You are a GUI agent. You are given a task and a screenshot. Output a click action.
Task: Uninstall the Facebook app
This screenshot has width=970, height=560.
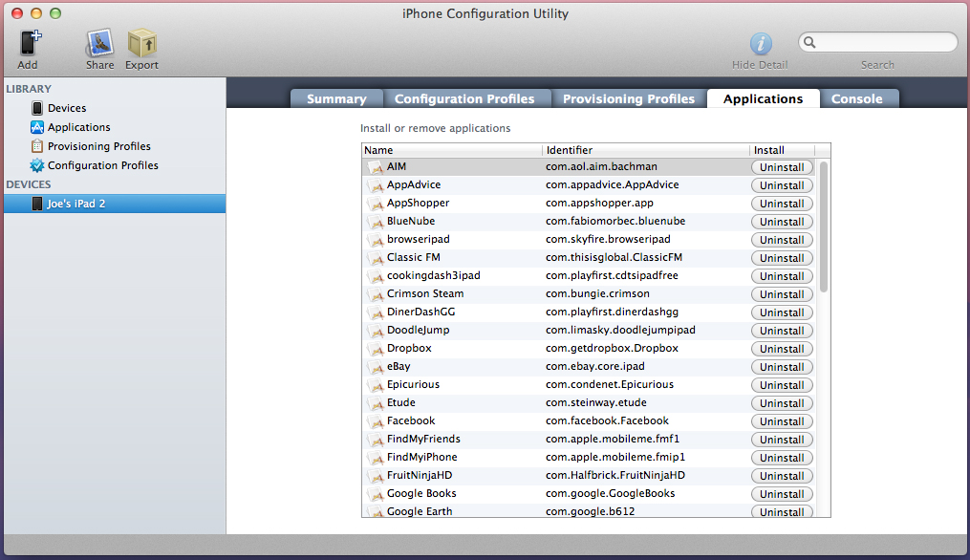pos(782,421)
